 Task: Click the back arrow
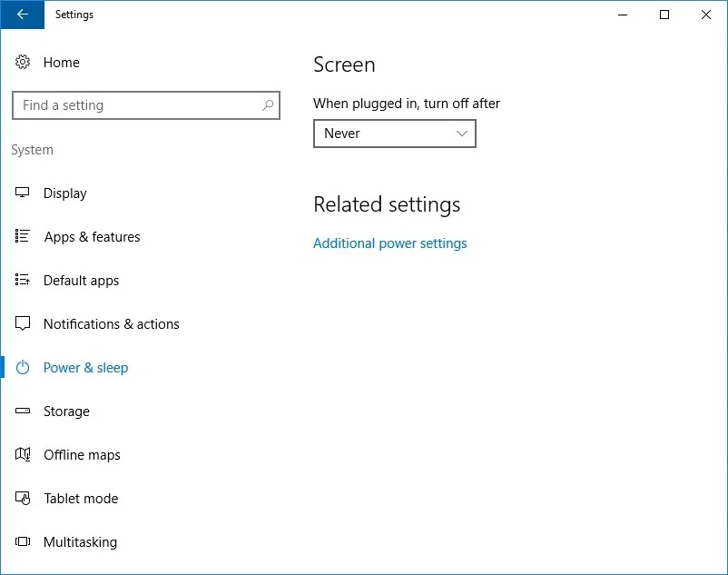pyautogui.click(x=21, y=15)
